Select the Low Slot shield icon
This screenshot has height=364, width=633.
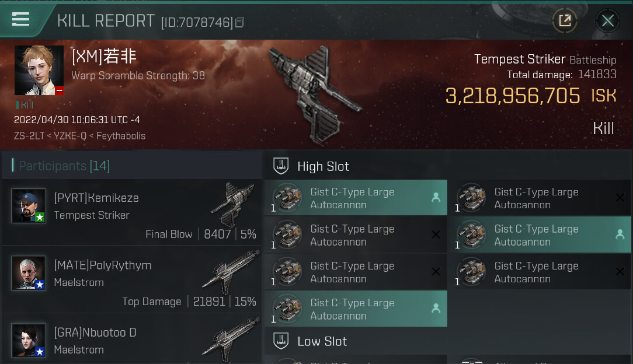tap(281, 341)
